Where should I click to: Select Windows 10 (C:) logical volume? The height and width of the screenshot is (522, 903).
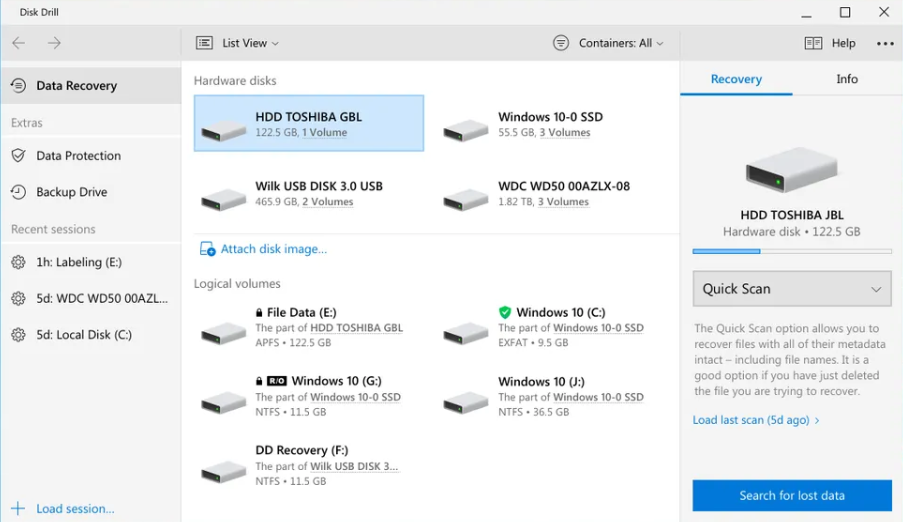coord(552,327)
